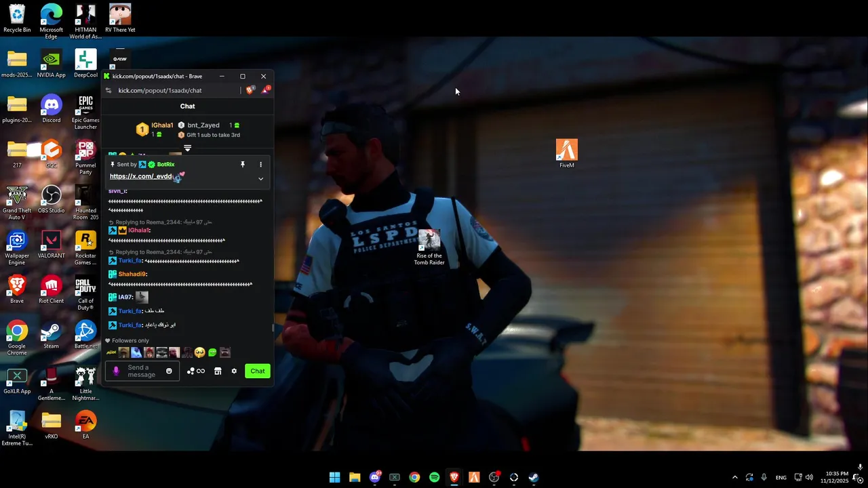Image resolution: width=868 pixels, height=488 pixels.
Task: Open File Explorer from the taskbar
Action: 355,477
